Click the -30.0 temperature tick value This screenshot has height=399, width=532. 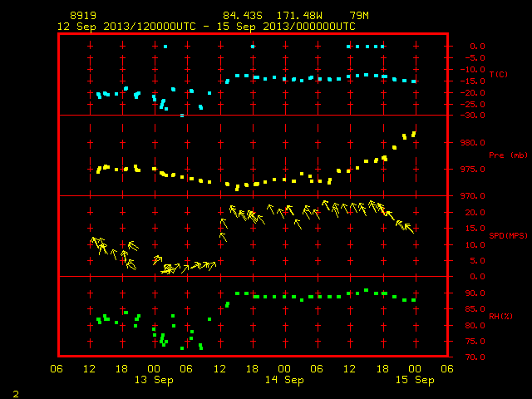(473, 116)
